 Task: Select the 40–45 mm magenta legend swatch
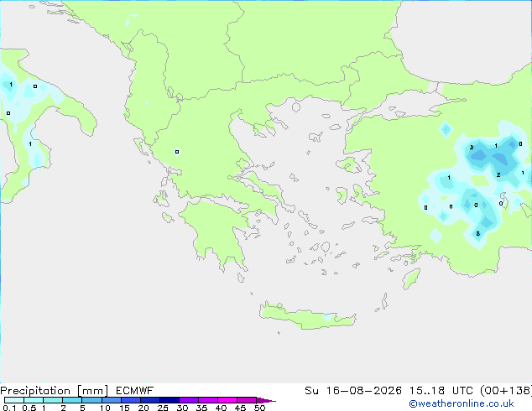click(227, 400)
